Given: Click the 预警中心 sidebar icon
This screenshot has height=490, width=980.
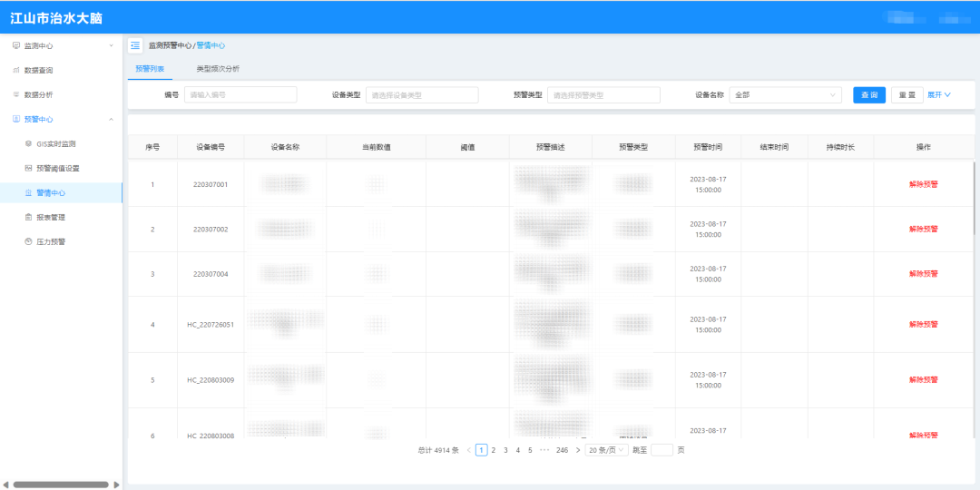Looking at the screenshot, I should pyautogui.click(x=16, y=119).
